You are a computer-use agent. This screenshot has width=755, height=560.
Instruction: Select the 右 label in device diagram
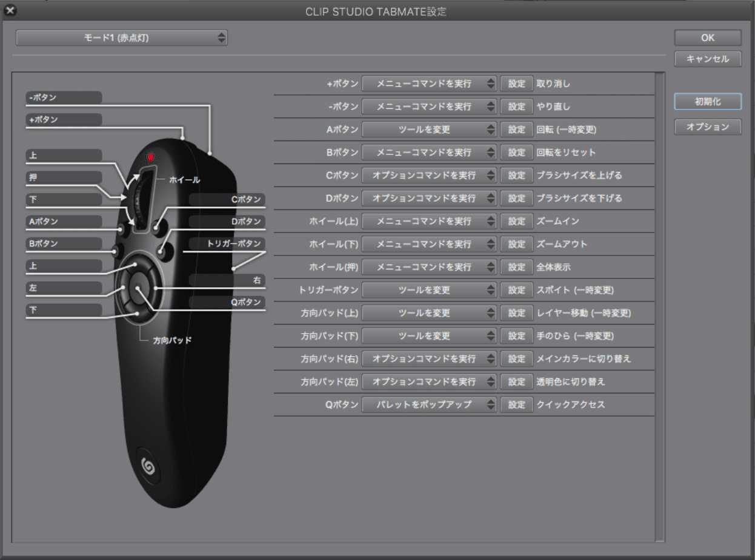click(x=227, y=280)
